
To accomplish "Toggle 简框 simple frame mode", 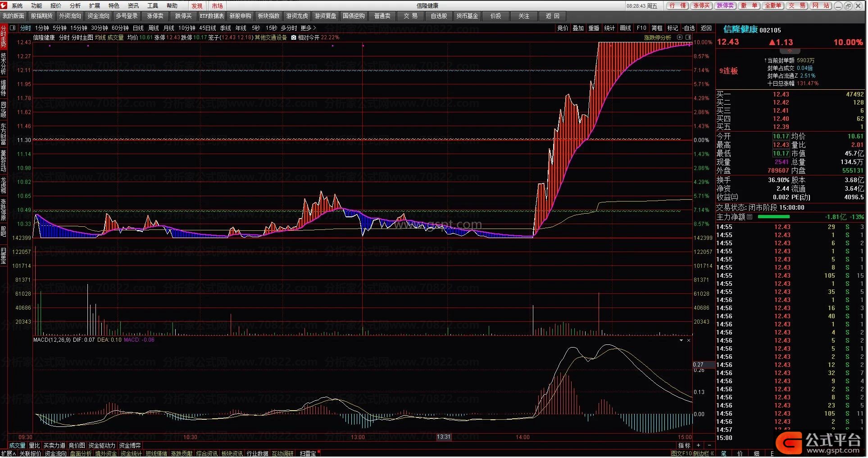I will [x=657, y=28].
